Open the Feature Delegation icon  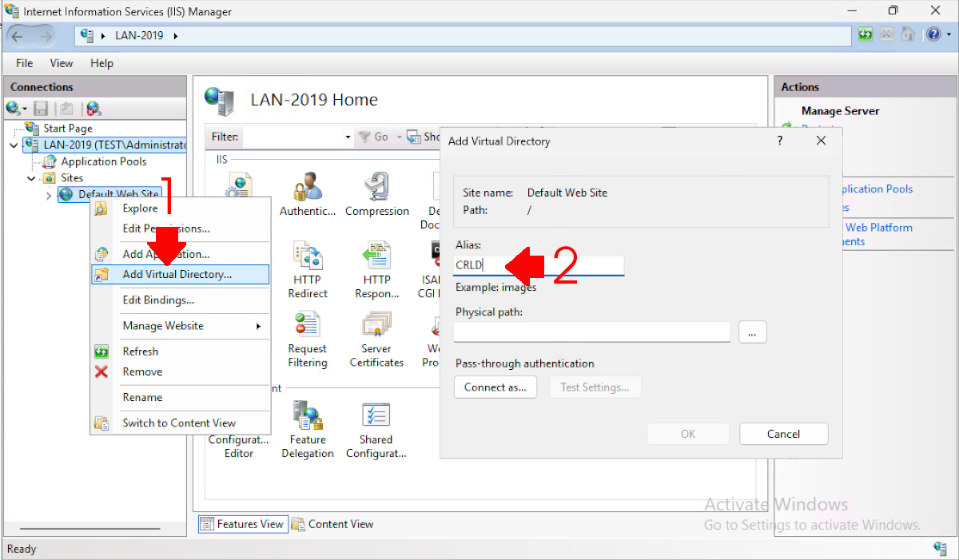tap(308, 430)
